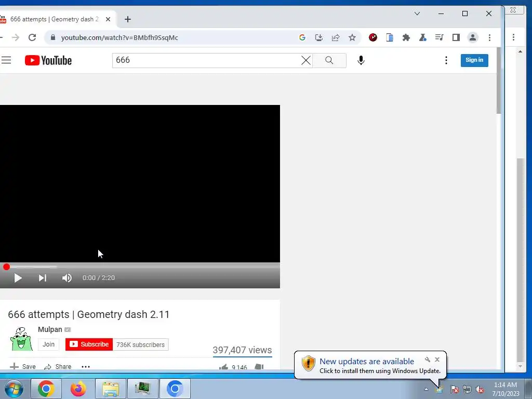Go forward in Chrome navigation
Image resolution: width=532 pixels, height=399 pixels.
[x=16, y=37]
